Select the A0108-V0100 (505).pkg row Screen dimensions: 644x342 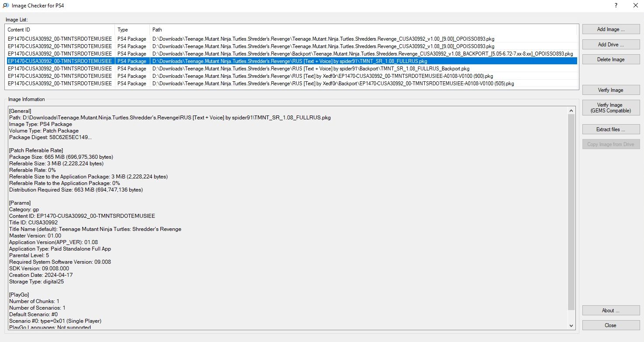291,84
